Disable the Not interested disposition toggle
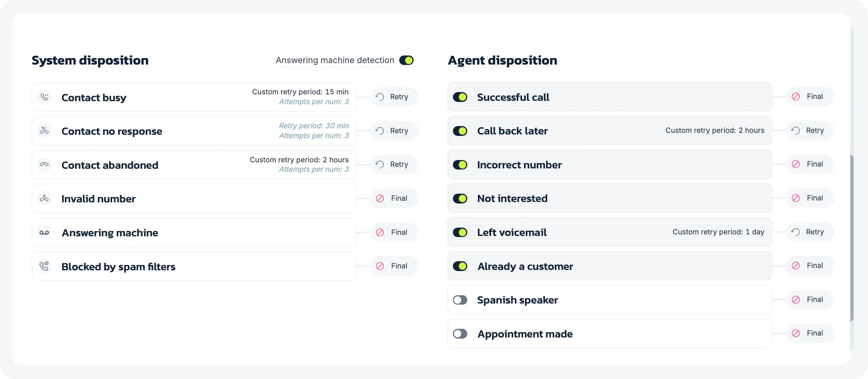This screenshot has height=379, width=868. [x=460, y=199]
